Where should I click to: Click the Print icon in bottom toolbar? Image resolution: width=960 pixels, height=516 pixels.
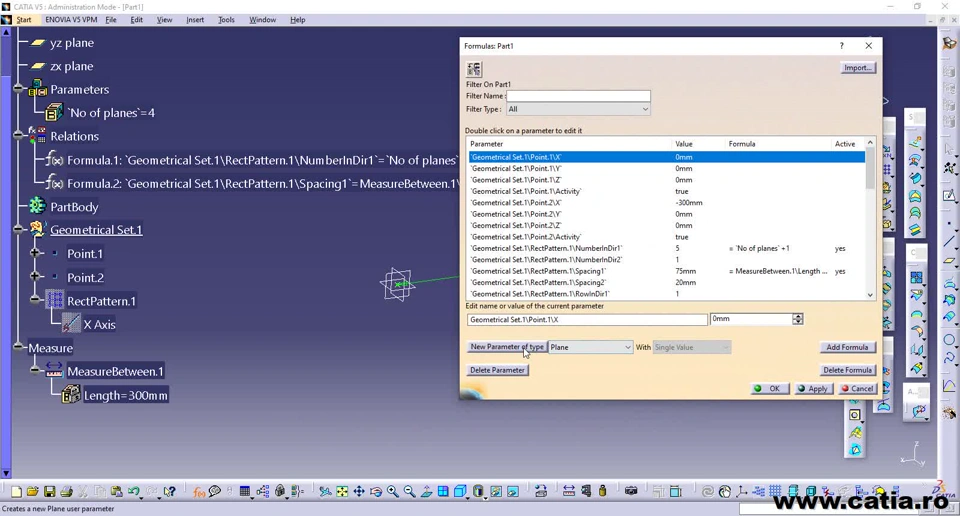pos(66,492)
